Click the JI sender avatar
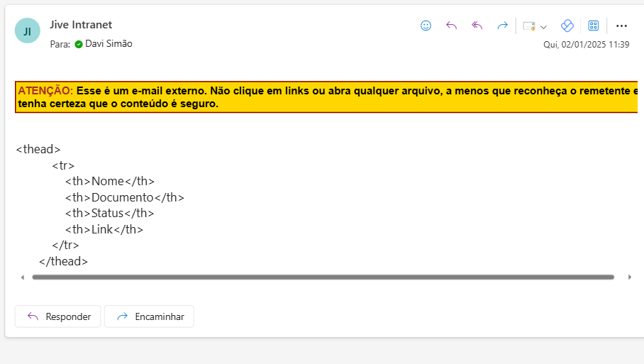The width and height of the screenshot is (644, 364). click(28, 31)
